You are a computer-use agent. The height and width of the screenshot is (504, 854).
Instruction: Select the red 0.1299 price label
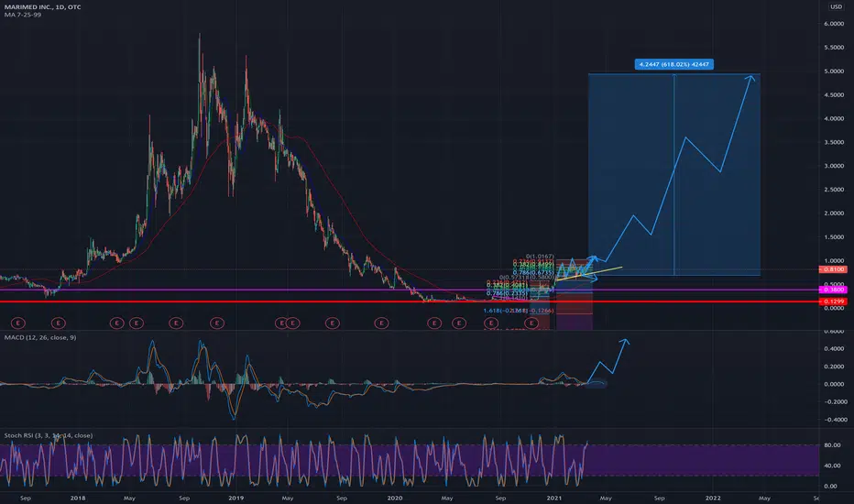point(833,301)
